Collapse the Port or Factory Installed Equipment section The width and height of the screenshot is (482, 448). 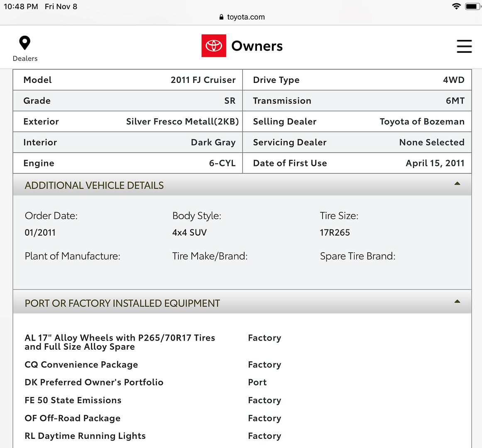pos(457,302)
